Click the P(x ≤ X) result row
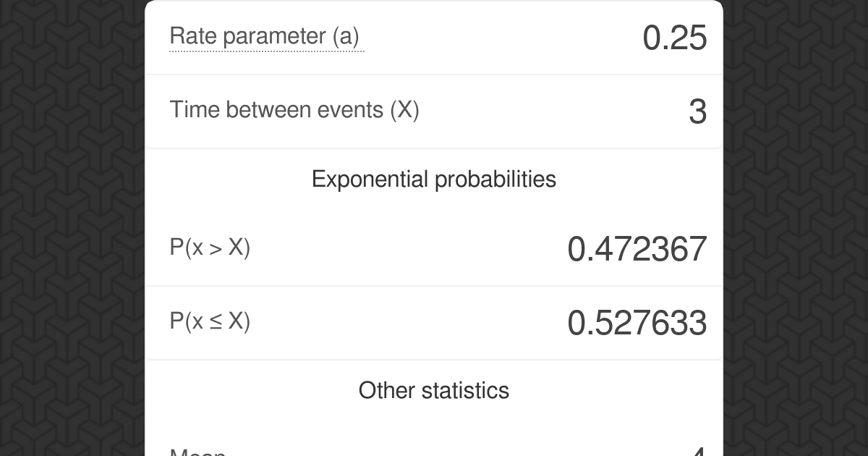The image size is (868, 456). (434, 323)
